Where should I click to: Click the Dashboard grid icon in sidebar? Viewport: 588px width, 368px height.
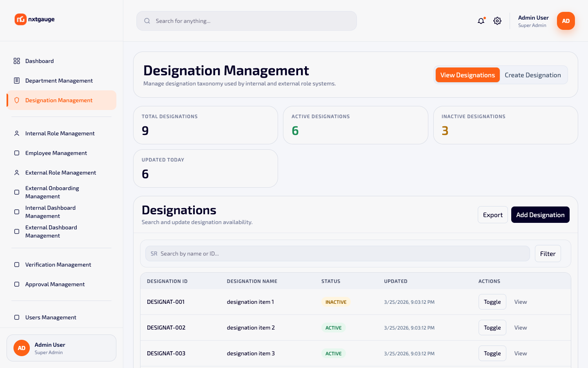17,61
